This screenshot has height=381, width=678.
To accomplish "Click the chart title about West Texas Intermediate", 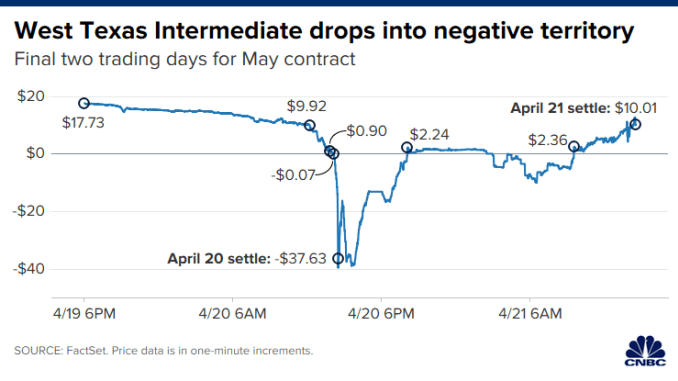I will coord(324,31).
